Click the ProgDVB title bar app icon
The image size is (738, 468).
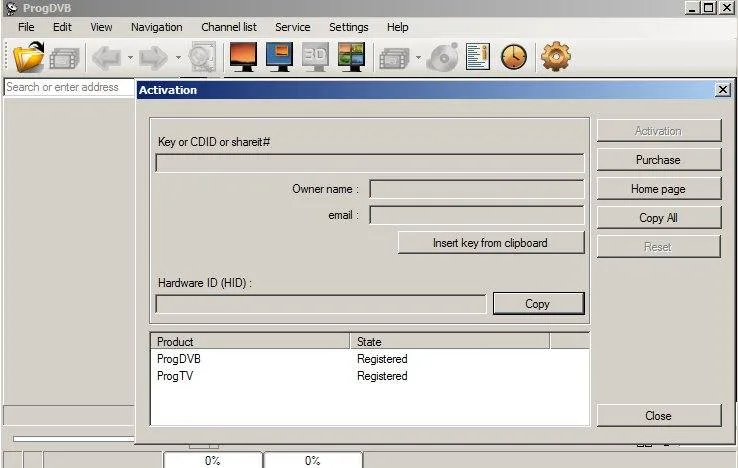click(x=11, y=8)
